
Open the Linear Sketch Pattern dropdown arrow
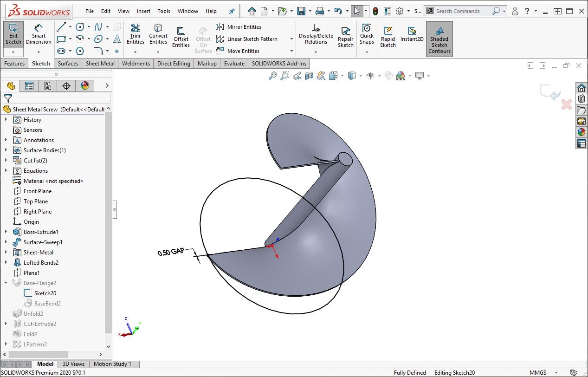pyautogui.click(x=291, y=39)
